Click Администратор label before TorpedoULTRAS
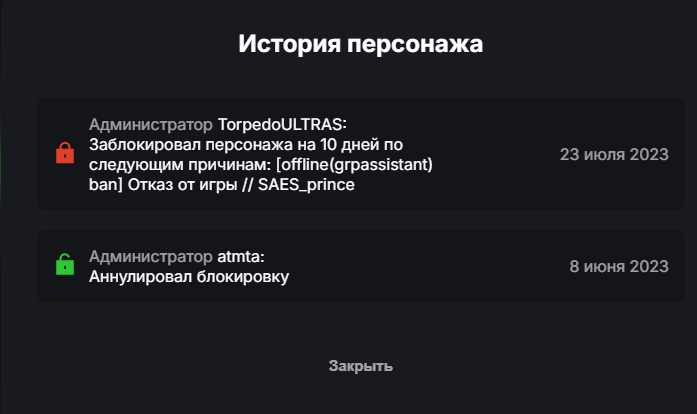The height and width of the screenshot is (414, 697). pos(151,125)
